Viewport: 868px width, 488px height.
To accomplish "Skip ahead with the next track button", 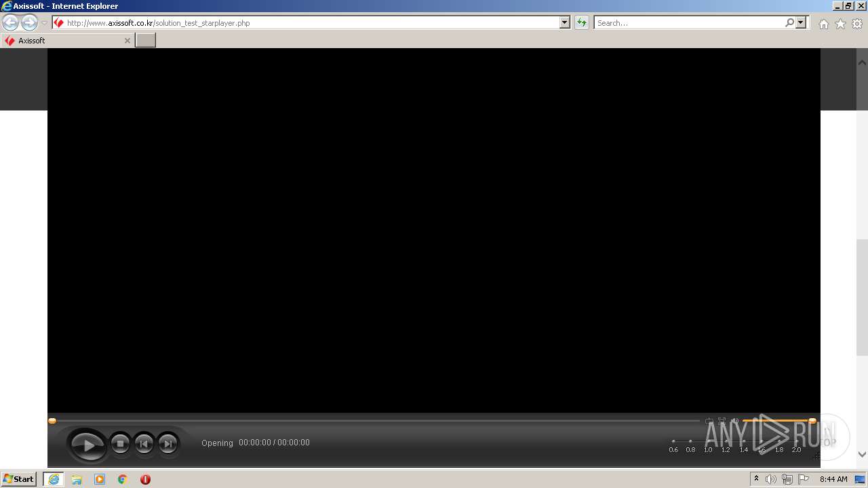I will coord(167,444).
